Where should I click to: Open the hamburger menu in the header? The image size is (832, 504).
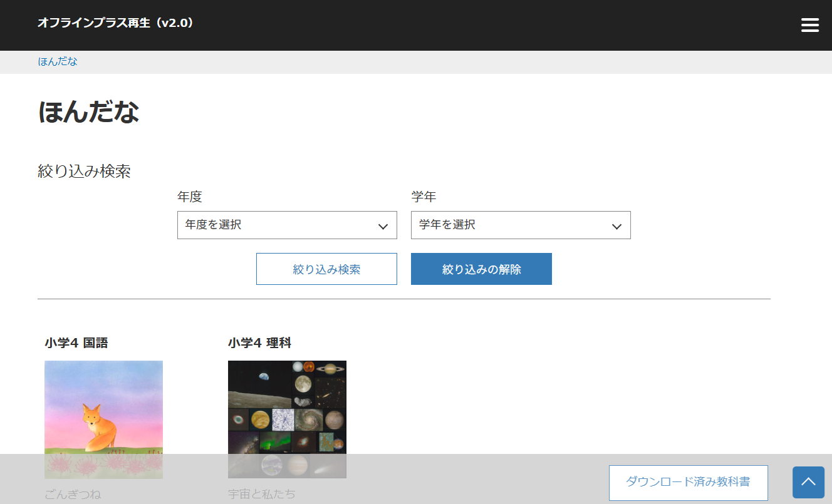[809, 25]
